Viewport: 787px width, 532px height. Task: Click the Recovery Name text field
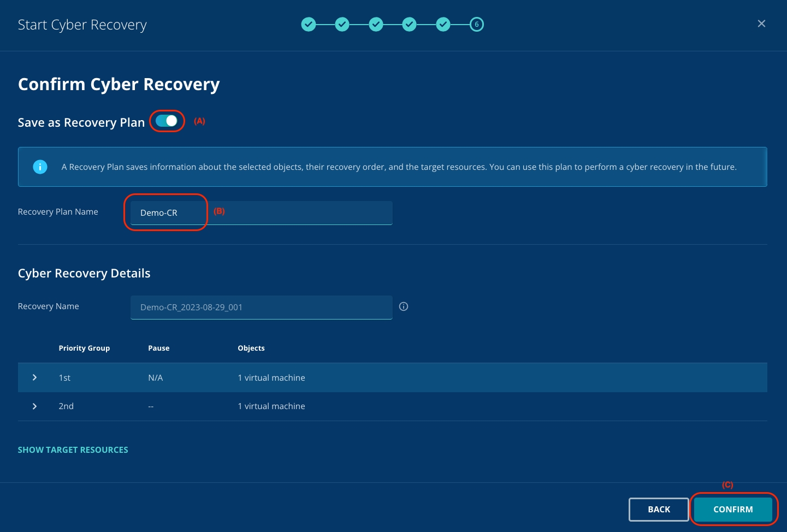[x=261, y=308]
